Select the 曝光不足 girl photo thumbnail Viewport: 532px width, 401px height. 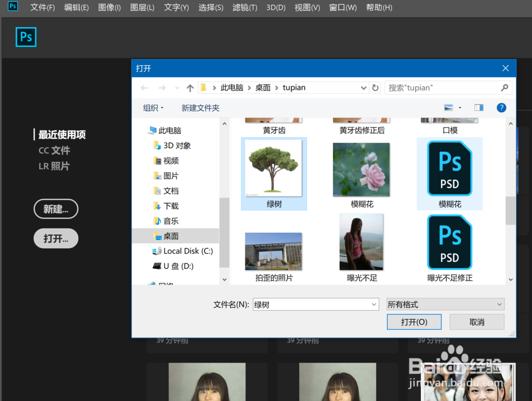pyautogui.click(x=361, y=242)
